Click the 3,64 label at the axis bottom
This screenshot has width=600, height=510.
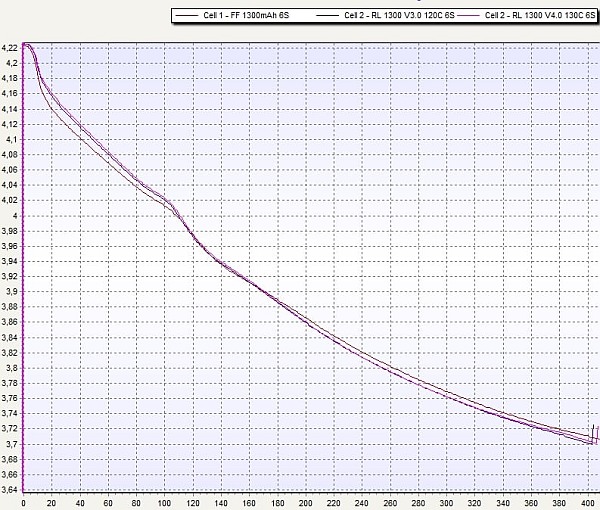pyautogui.click(x=9, y=490)
